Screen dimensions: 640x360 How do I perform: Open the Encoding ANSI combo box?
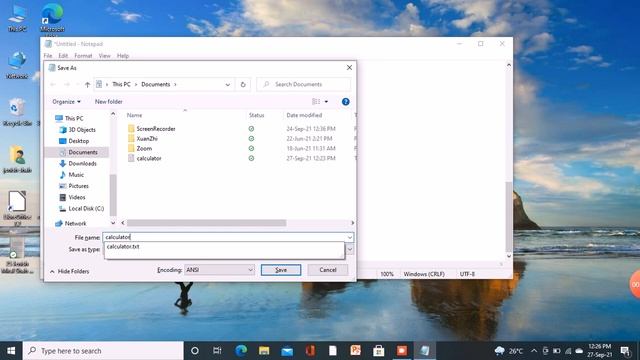coord(219,270)
